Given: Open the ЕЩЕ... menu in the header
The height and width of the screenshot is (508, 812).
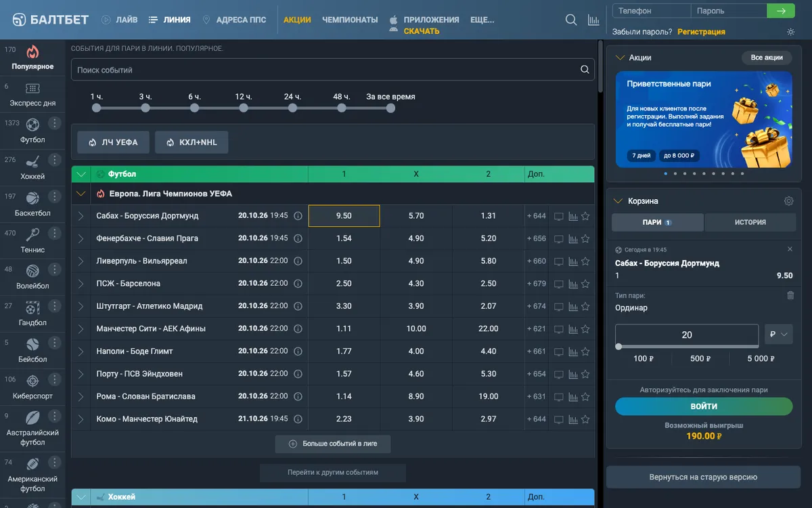Looking at the screenshot, I should click(482, 20).
